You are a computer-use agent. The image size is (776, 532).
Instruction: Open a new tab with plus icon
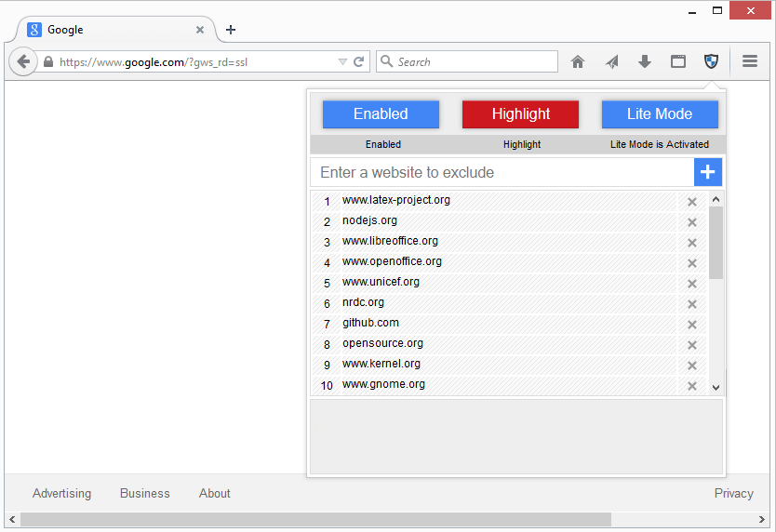coord(230,30)
